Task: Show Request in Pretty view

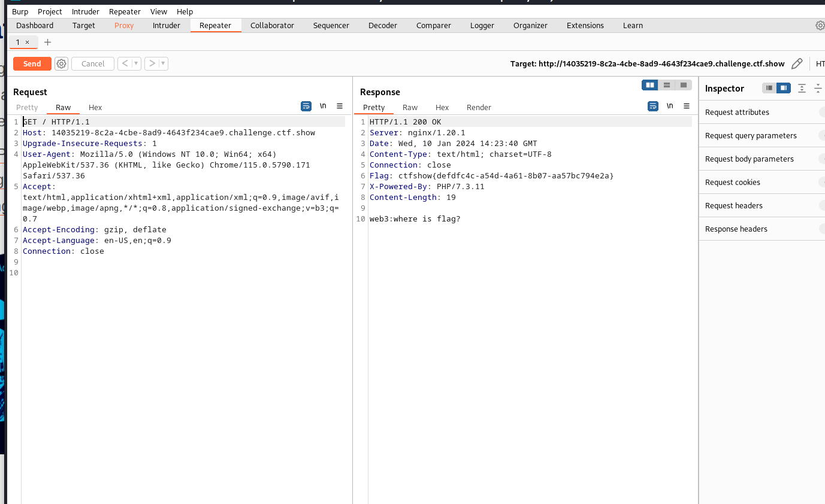Action: coord(27,107)
